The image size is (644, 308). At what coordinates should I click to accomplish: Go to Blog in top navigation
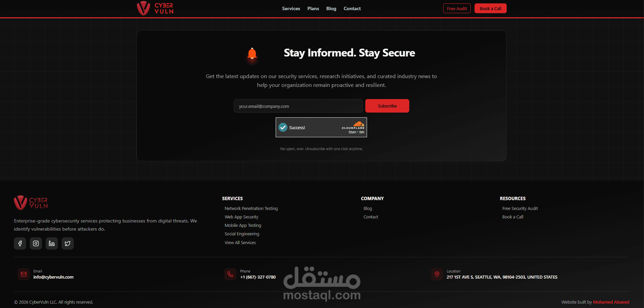coord(331,8)
